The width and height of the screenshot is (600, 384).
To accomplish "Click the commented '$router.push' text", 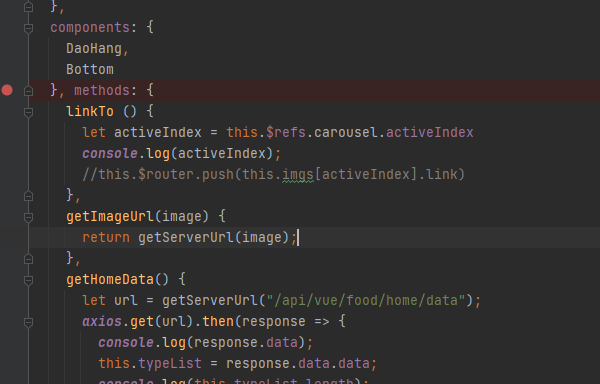I will click(x=186, y=175).
